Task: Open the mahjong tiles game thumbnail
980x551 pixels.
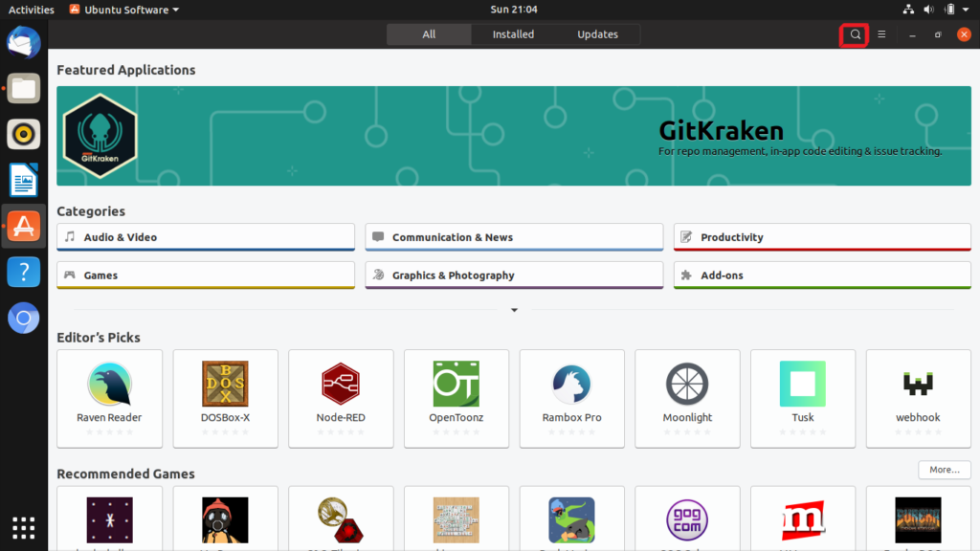Action: point(457,519)
